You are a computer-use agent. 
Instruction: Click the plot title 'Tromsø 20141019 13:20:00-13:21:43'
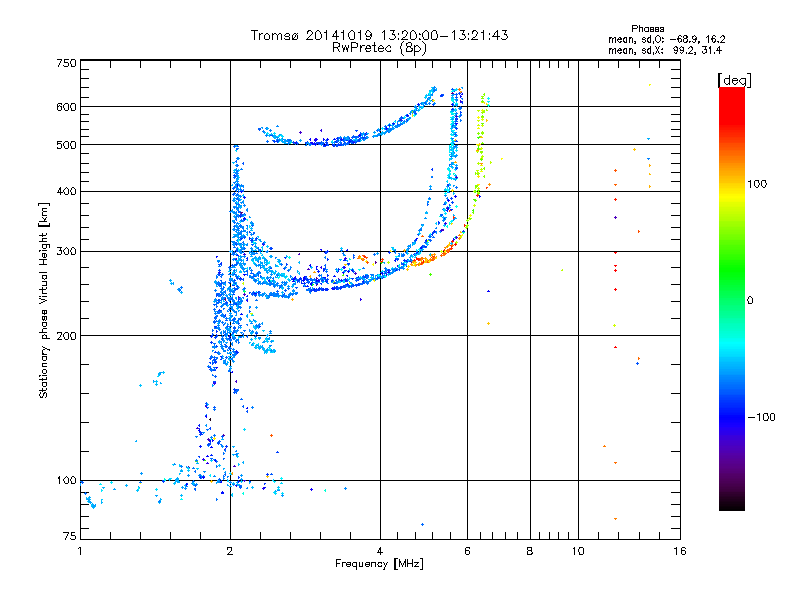(x=379, y=35)
